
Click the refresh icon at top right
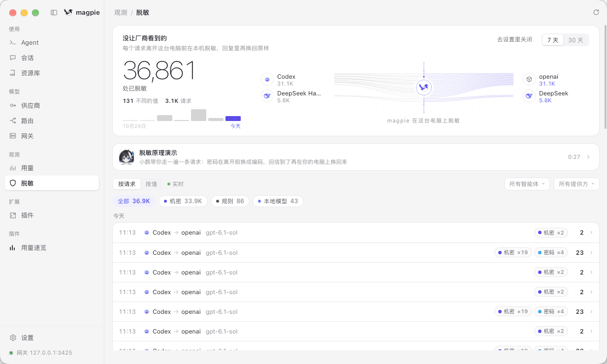pyautogui.click(x=596, y=12)
